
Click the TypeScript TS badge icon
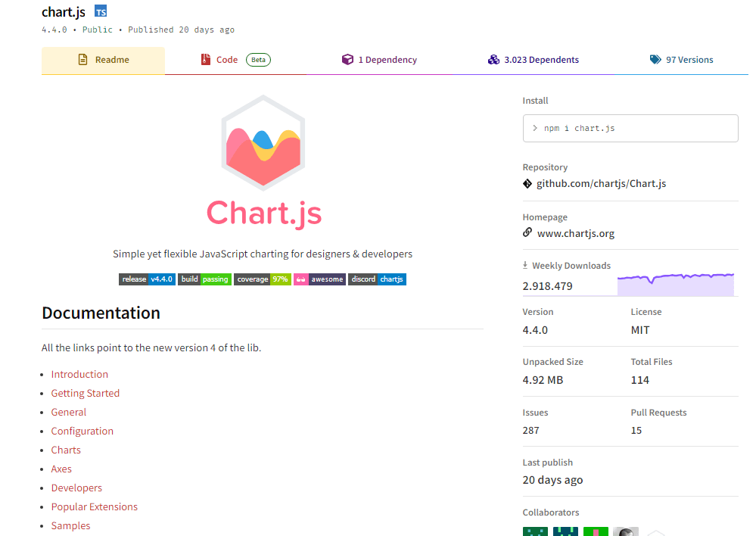click(101, 11)
